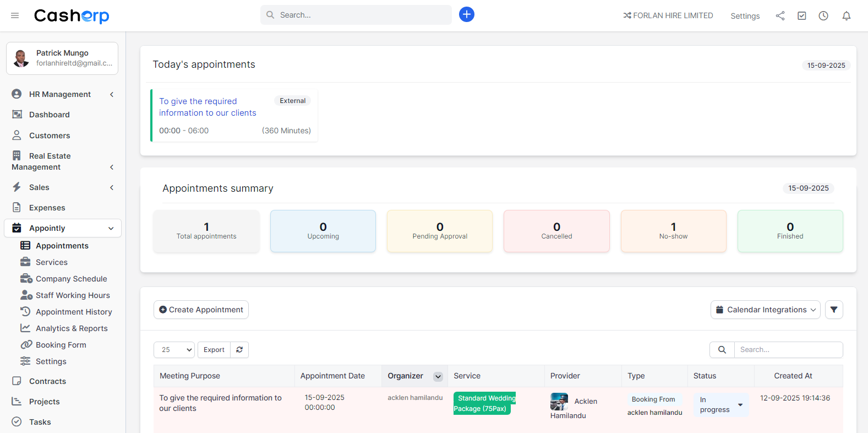The image size is (868, 433).
Task: Change the In progress status dropdown
Action: pos(721,405)
